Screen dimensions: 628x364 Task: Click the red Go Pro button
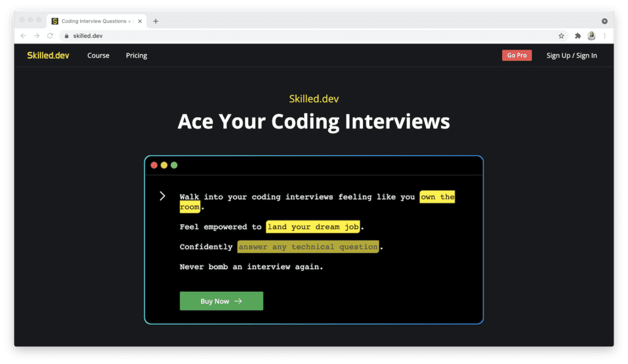tap(516, 55)
